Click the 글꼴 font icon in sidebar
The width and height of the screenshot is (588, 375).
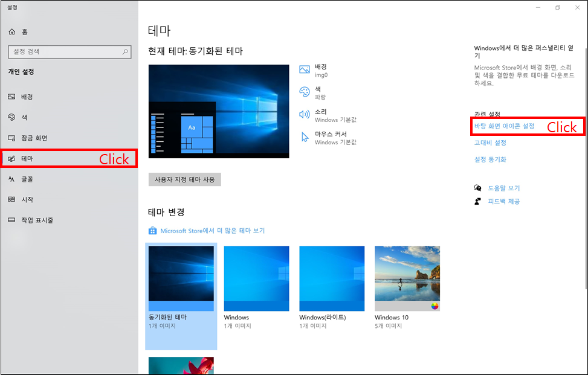[11, 179]
